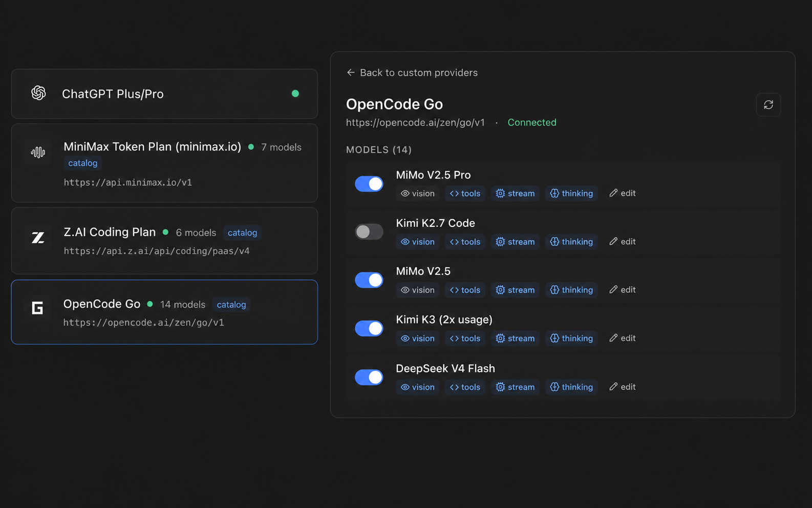The height and width of the screenshot is (508, 812).
Task: Toggle thinking tag on Kimi K3
Action: tap(571, 338)
